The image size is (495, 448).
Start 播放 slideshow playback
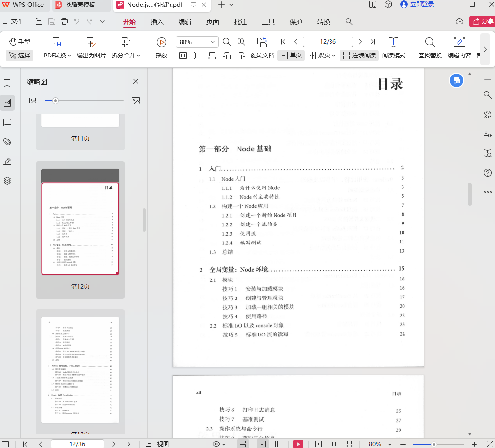click(162, 48)
